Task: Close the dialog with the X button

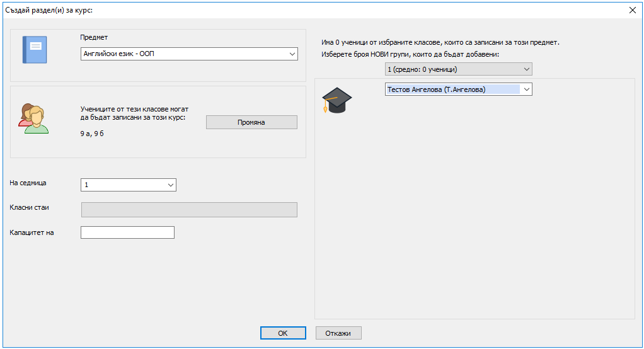Action: [633, 9]
